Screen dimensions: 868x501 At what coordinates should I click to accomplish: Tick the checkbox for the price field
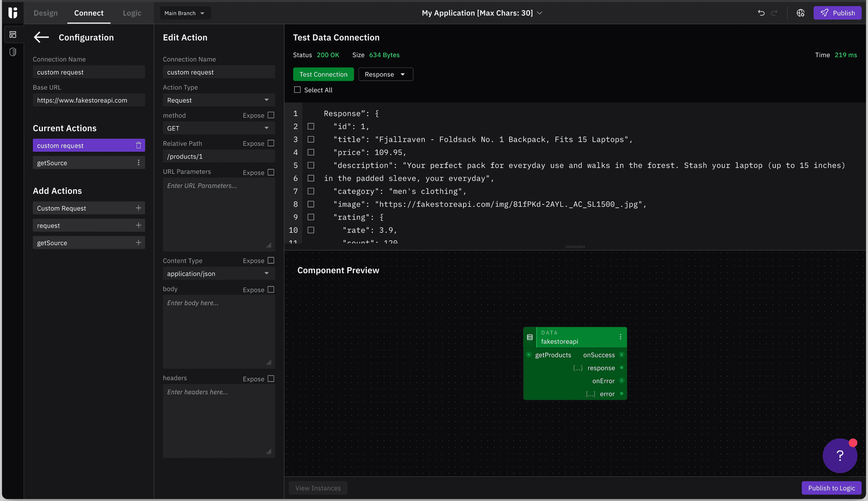point(311,152)
